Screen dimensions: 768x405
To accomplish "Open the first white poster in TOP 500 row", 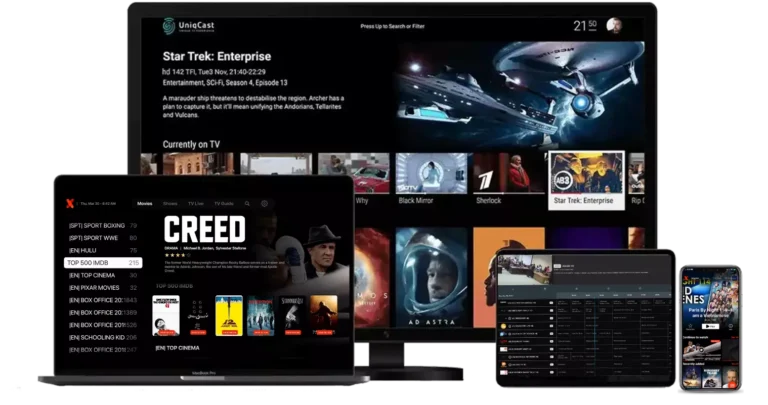I will click(x=166, y=315).
